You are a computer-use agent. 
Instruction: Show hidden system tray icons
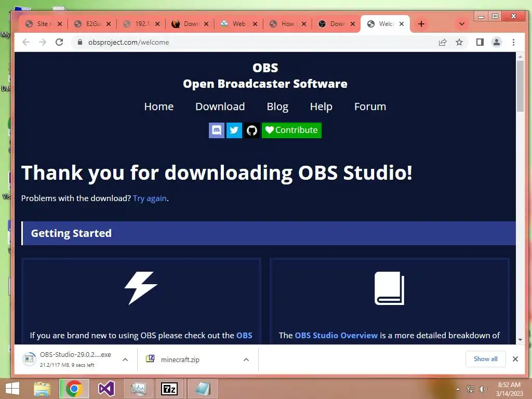click(x=458, y=389)
